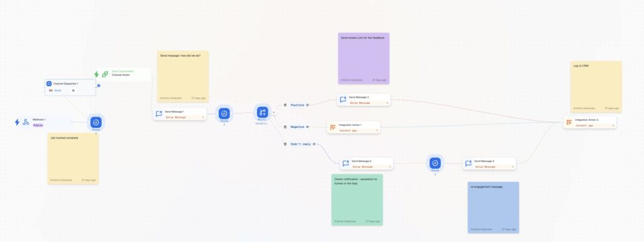Delete the Positive branch with trash icon
The image size is (644, 242).
[285, 105]
